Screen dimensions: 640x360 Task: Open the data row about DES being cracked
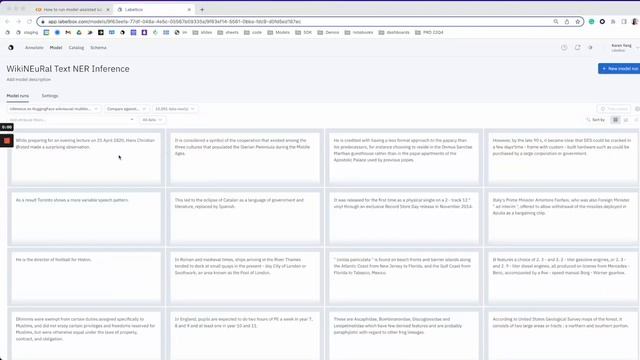click(x=563, y=158)
